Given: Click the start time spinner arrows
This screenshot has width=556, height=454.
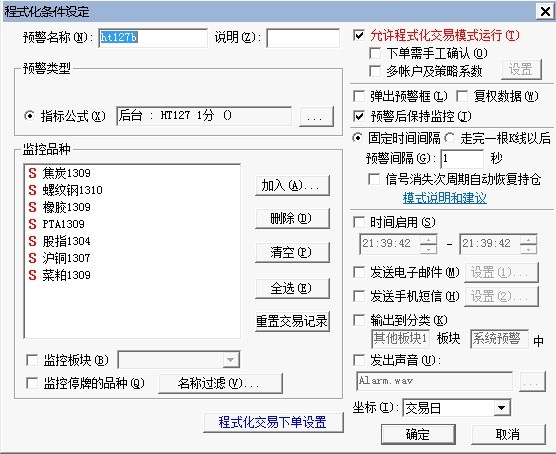Looking at the screenshot, I should point(428,244).
